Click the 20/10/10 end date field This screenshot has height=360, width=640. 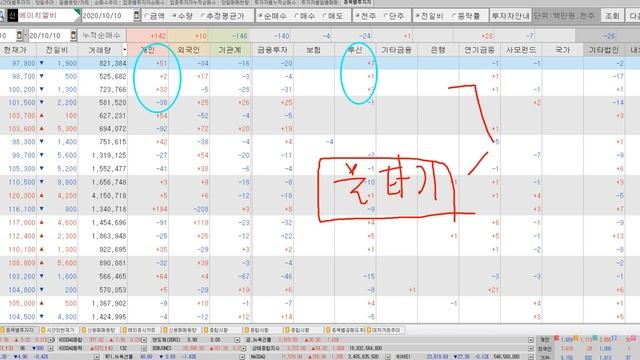(49, 36)
